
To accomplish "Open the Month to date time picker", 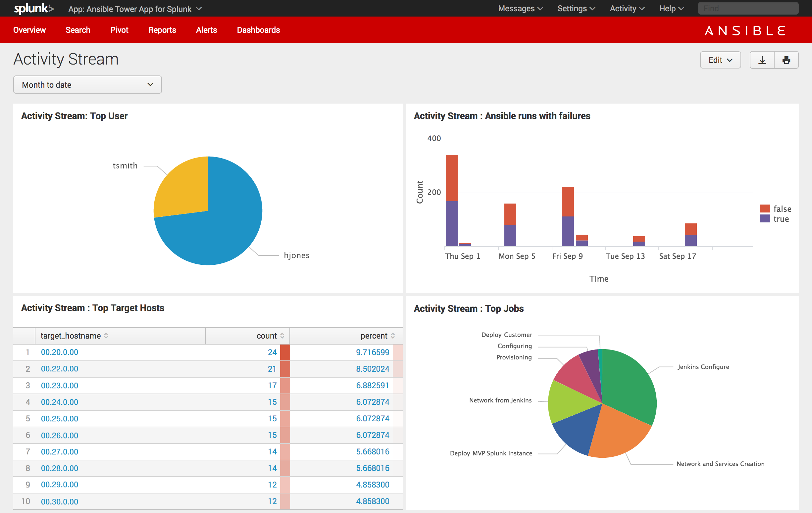I will pyautogui.click(x=87, y=85).
